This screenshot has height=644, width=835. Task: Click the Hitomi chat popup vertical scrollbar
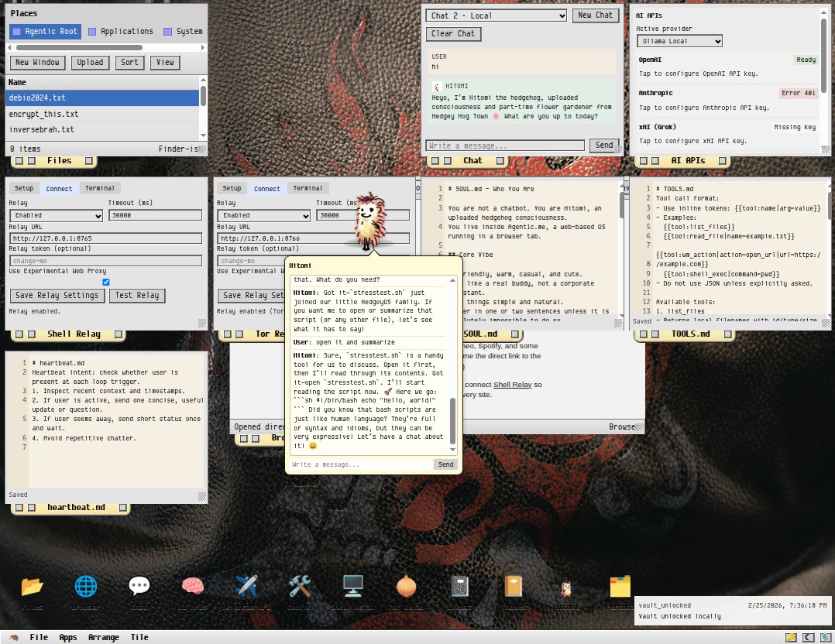(452, 420)
